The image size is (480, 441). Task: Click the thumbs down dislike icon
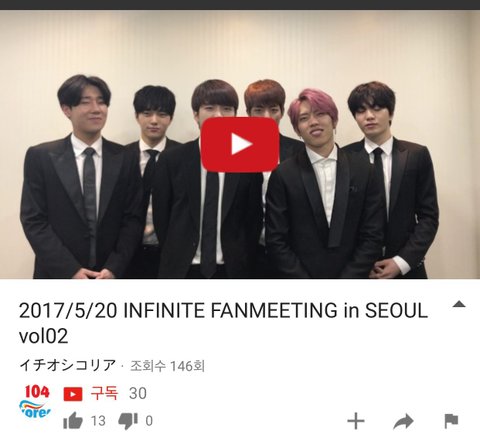point(128,421)
